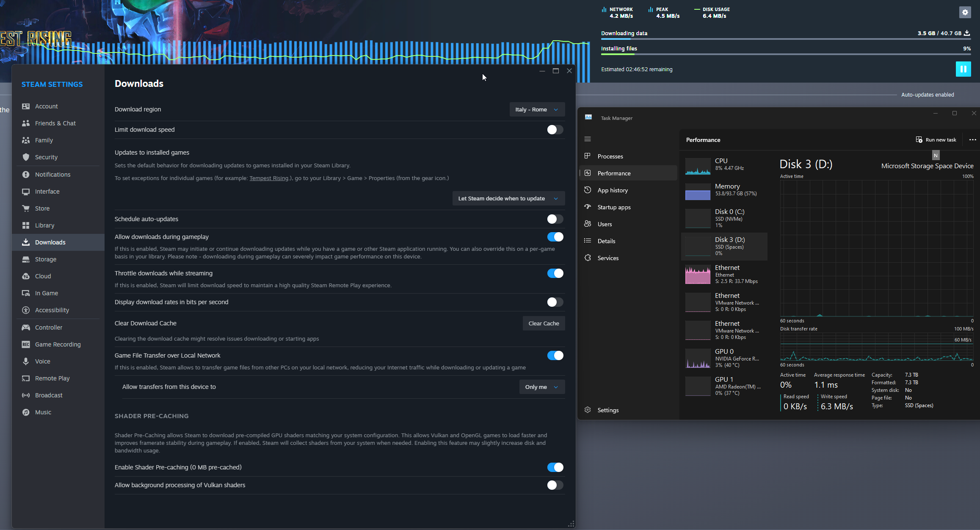Open the Only me transfers dropdown
This screenshot has height=530, width=980.
[541, 387]
